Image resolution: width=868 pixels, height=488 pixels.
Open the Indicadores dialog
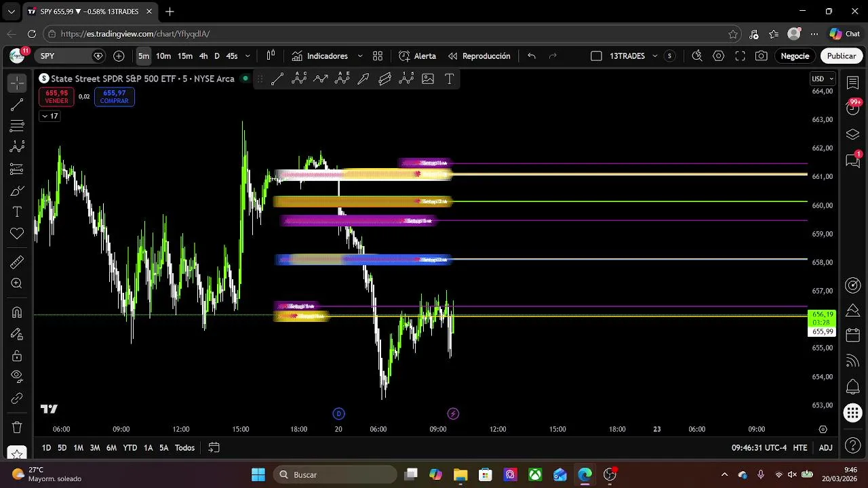click(x=320, y=56)
